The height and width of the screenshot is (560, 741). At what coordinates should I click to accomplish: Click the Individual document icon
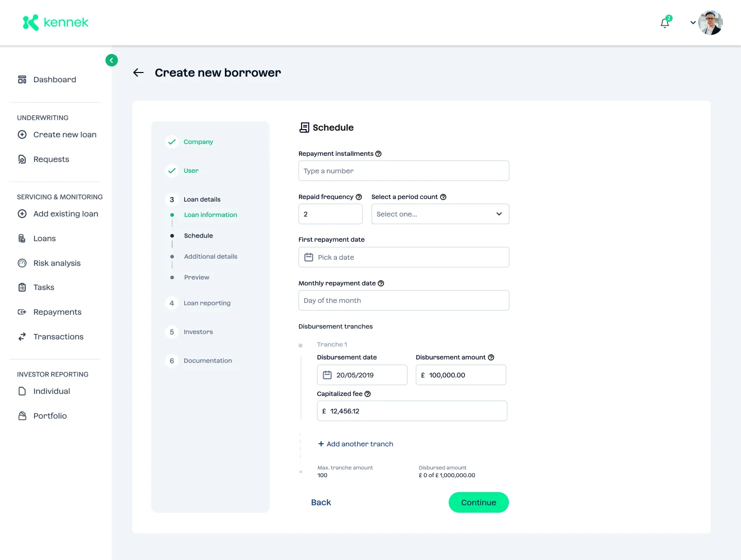click(22, 391)
